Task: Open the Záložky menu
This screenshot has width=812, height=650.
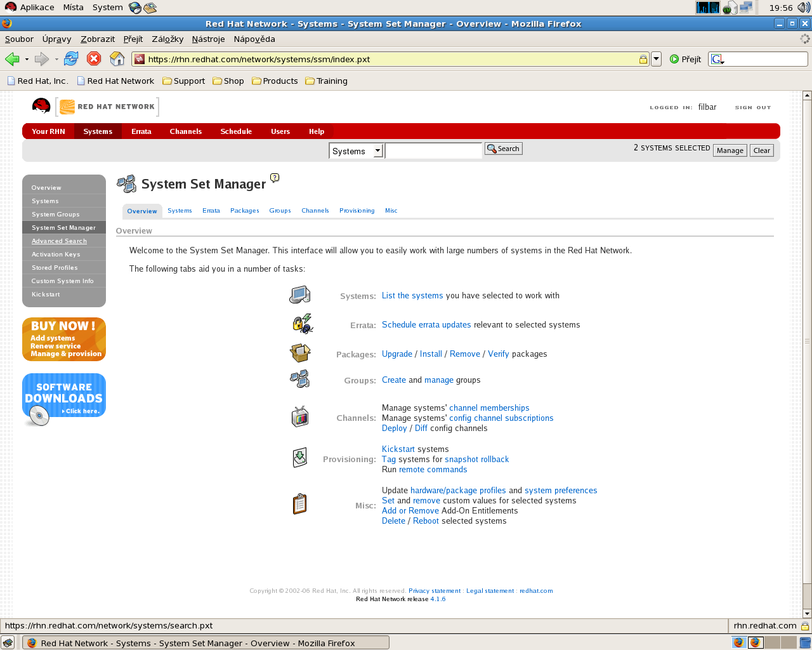Action: tap(167, 39)
